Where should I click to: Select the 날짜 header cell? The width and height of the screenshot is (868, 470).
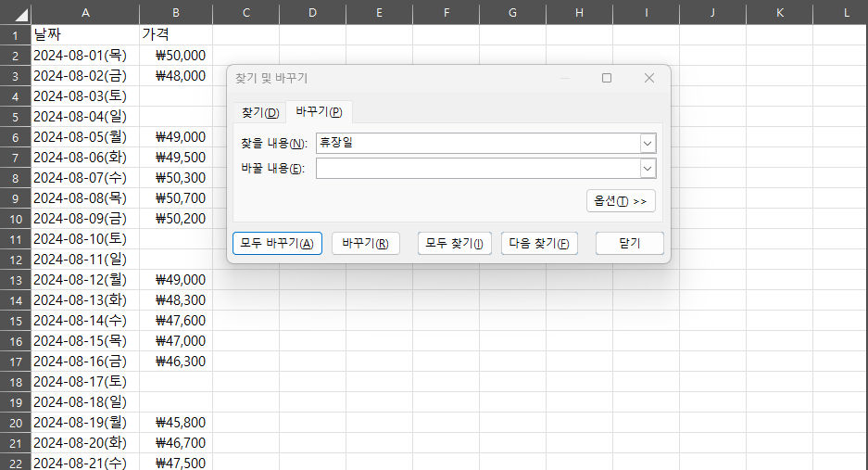pyautogui.click(x=85, y=35)
